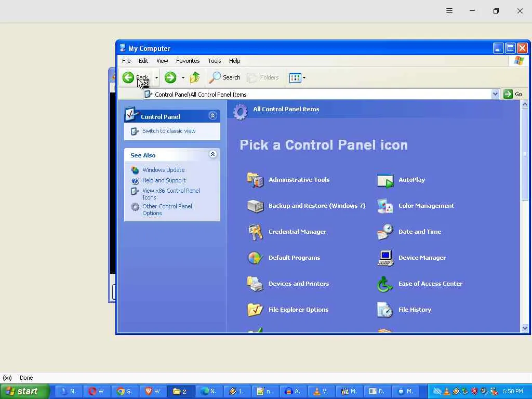Switch to the folder taskbar group button

pyautogui.click(x=180, y=391)
